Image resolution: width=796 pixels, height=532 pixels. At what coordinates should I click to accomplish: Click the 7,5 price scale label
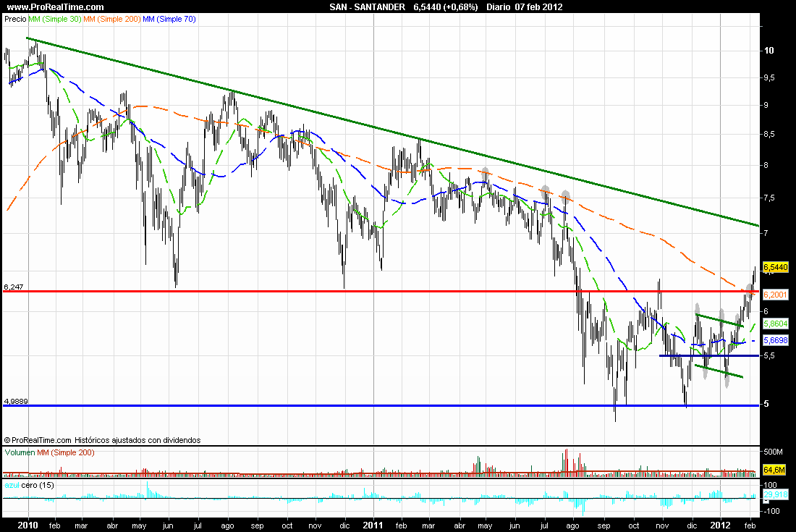770,198
